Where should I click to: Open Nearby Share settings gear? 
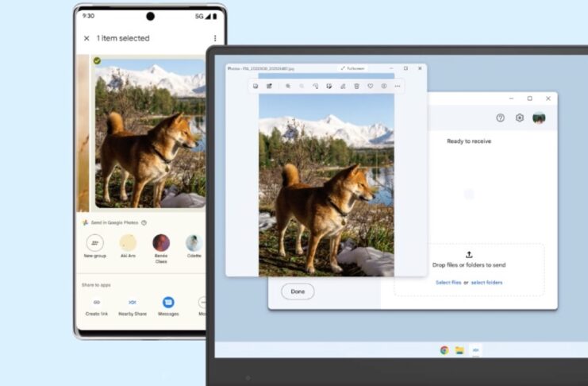[520, 118]
